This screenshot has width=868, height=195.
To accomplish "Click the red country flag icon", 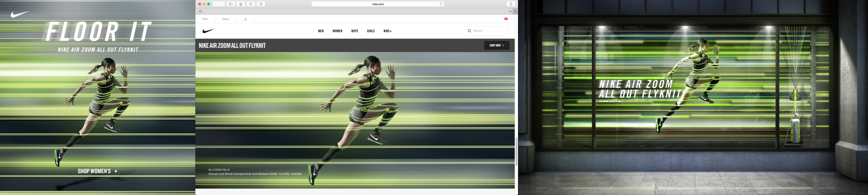I will click(x=506, y=19).
